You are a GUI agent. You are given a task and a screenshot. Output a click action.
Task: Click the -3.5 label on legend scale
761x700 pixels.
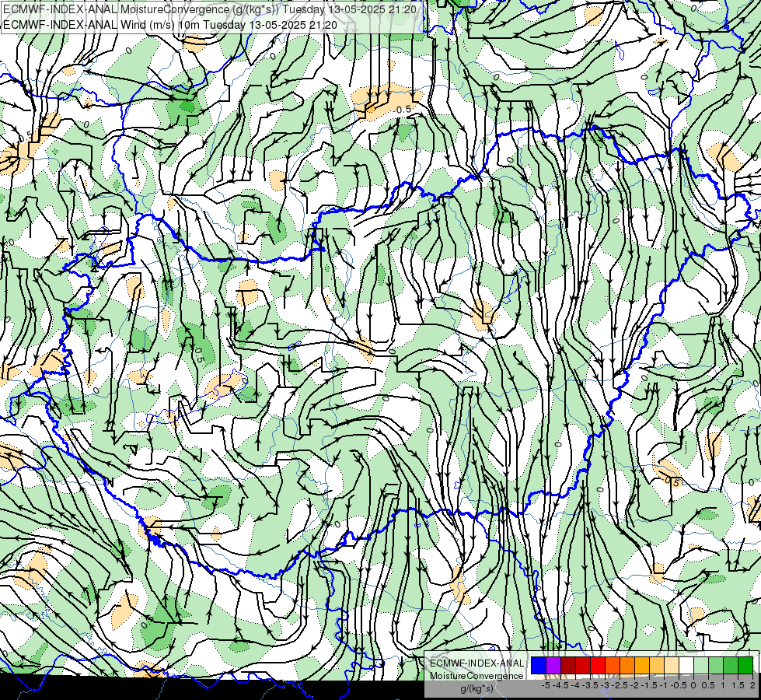591,685
